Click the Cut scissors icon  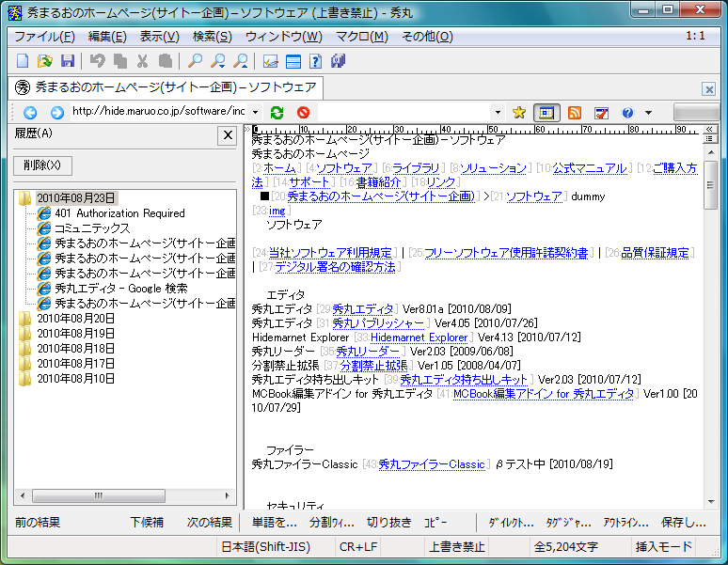[143, 61]
